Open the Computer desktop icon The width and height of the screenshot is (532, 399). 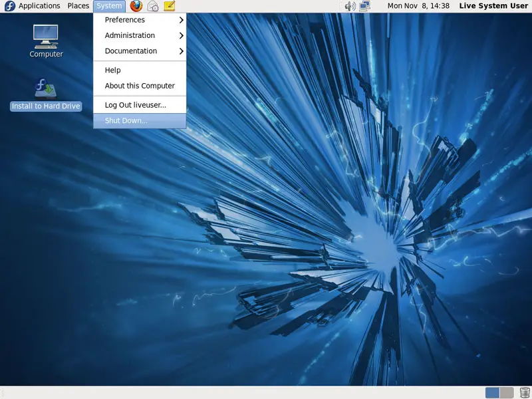tap(46, 41)
